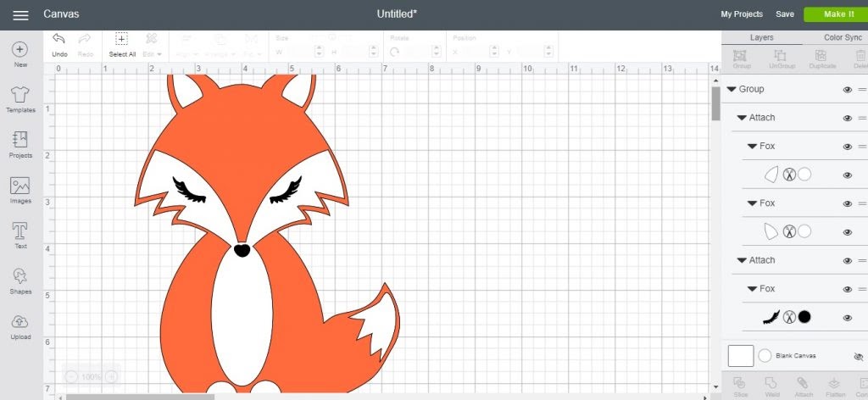Click the Flatten tool
The height and width of the screenshot is (400, 868).
(835, 386)
